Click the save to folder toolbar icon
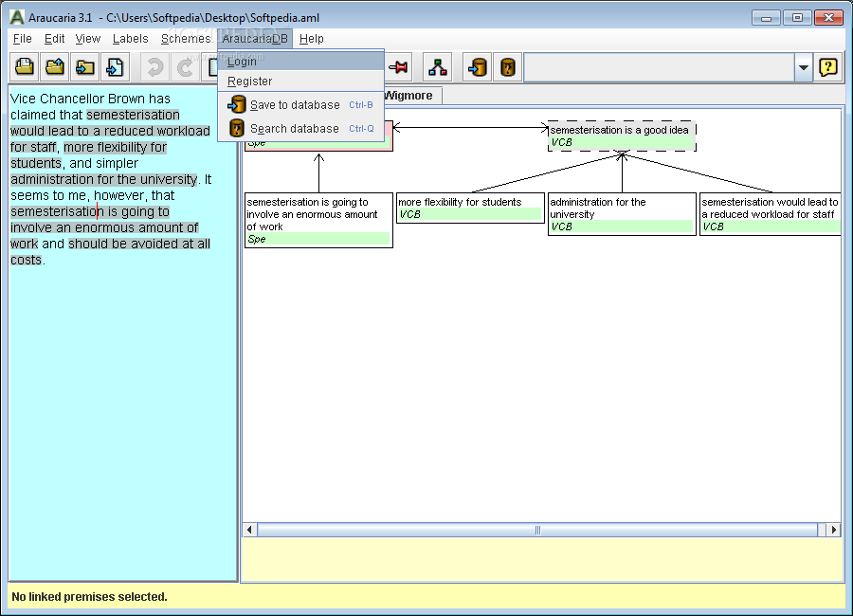This screenshot has height=616, width=853. 85,67
